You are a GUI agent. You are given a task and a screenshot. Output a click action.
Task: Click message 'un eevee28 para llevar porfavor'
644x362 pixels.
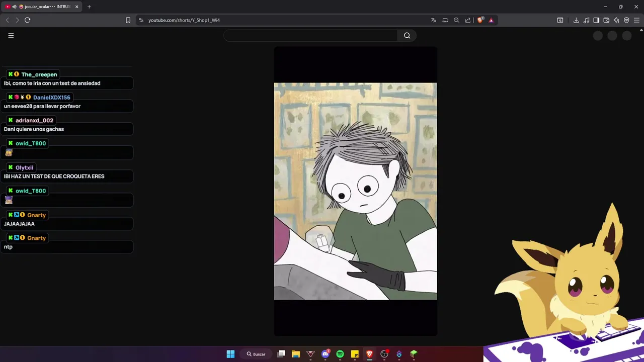(x=42, y=106)
